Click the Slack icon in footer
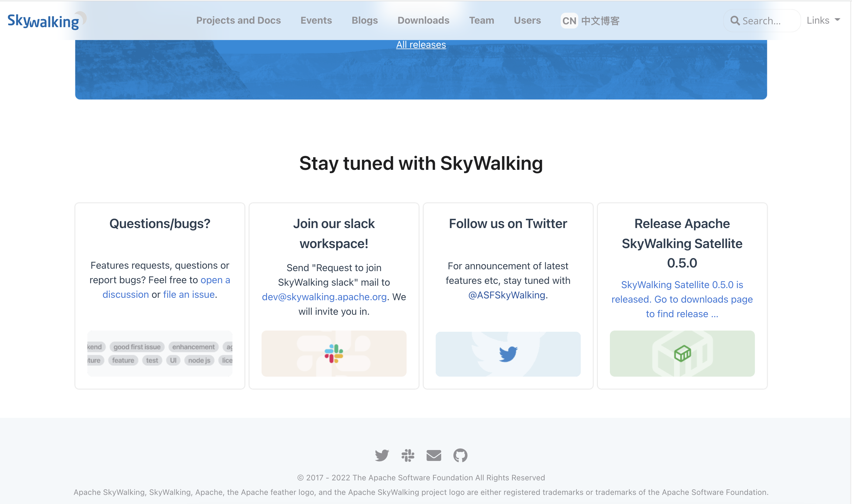Screen dimensions: 852x504 (x=408, y=455)
